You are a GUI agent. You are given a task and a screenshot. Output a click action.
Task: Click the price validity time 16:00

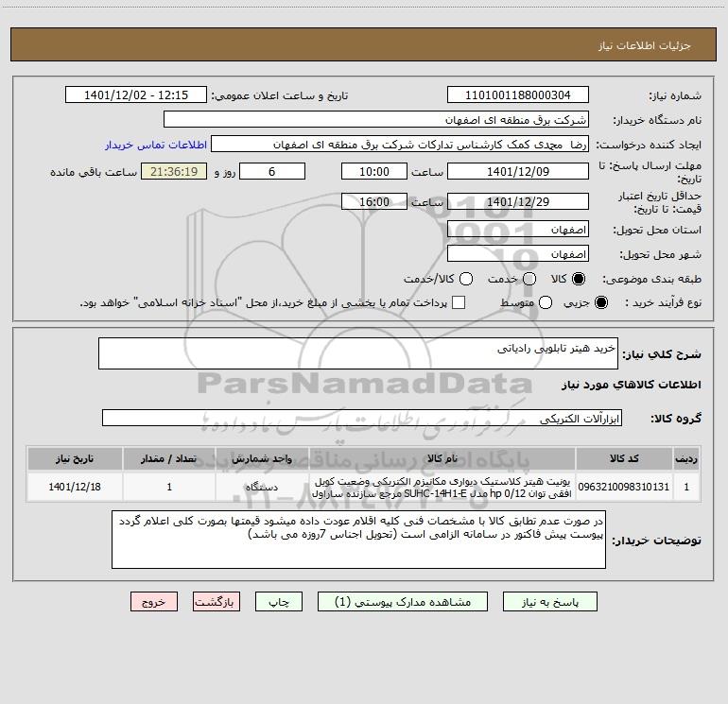click(x=374, y=201)
